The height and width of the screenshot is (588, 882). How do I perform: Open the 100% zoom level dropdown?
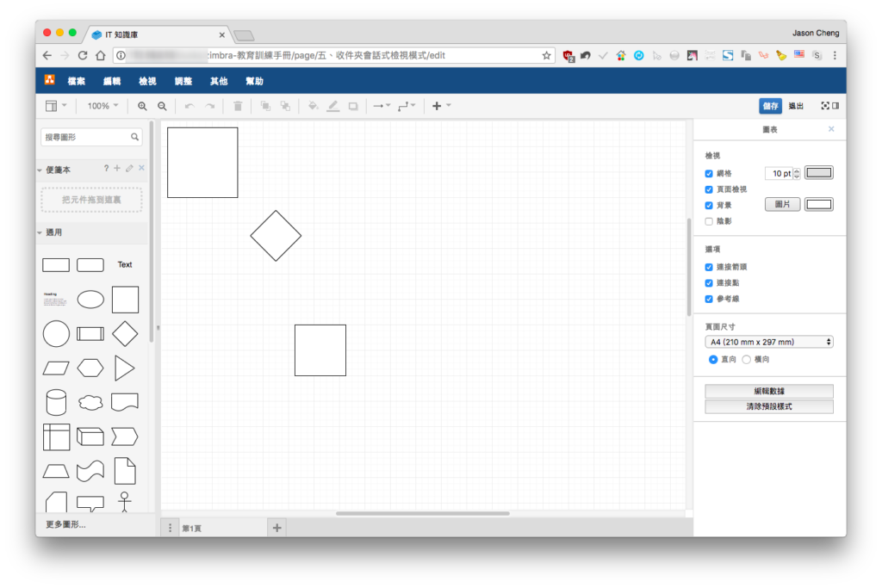[103, 106]
